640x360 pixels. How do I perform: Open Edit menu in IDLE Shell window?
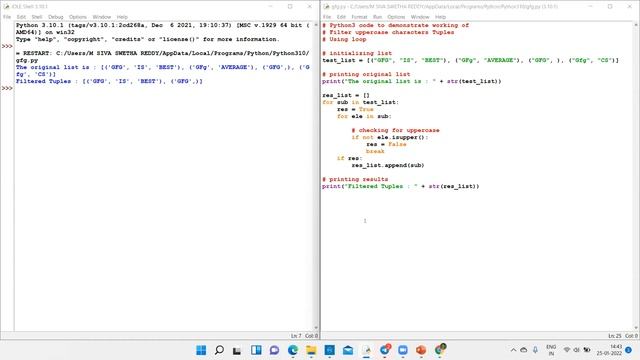(21, 17)
